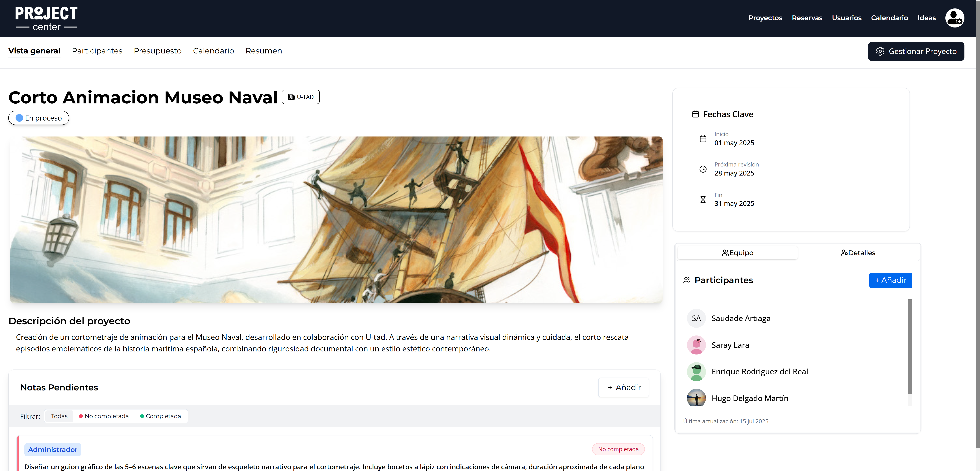
Task: Open the Calendario project tab
Action: pyautogui.click(x=213, y=51)
